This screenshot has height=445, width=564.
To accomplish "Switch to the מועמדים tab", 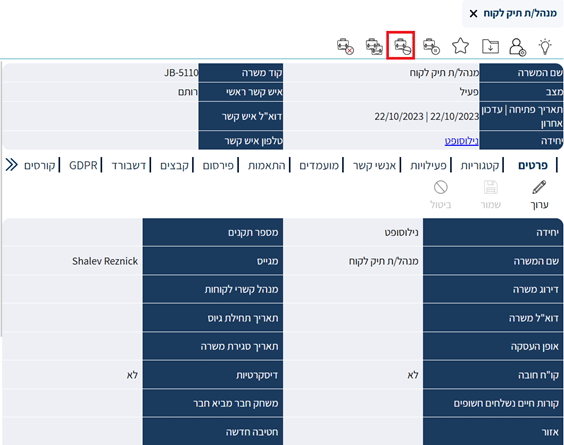I will coord(319,165).
